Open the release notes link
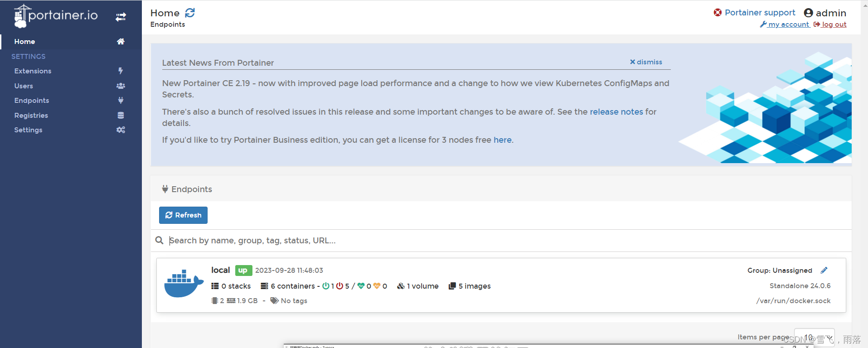The width and height of the screenshot is (868, 348). pyautogui.click(x=616, y=112)
